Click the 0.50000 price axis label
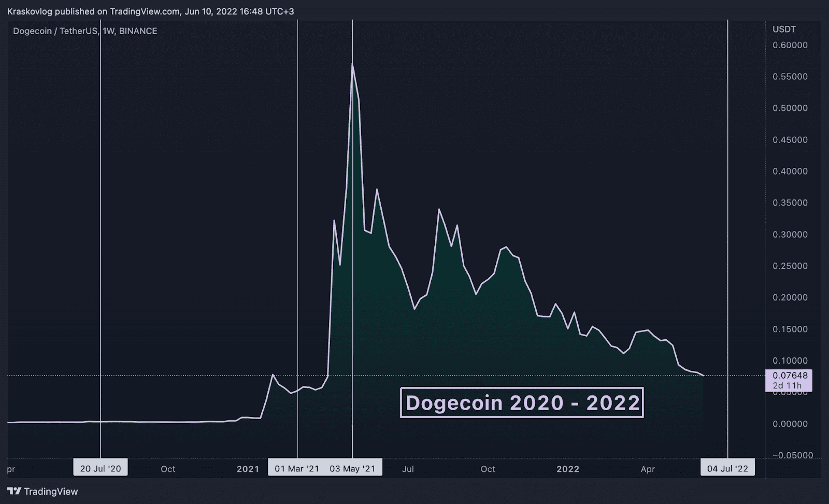 [x=790, y=108]
